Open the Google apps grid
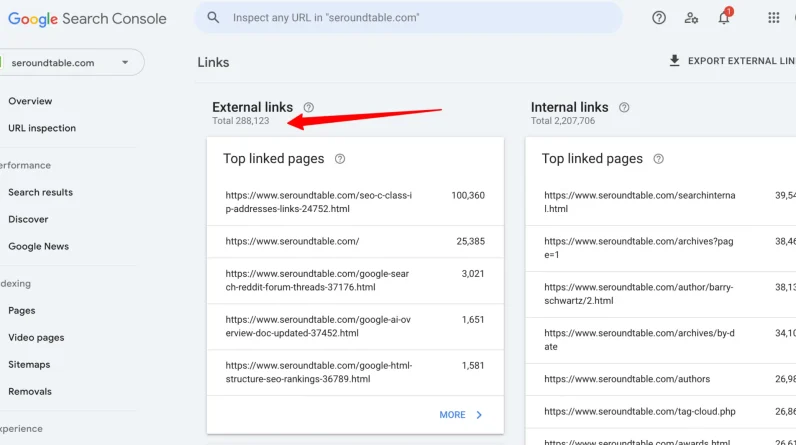This screenshot has height=445, width=796. coord(773,18)
